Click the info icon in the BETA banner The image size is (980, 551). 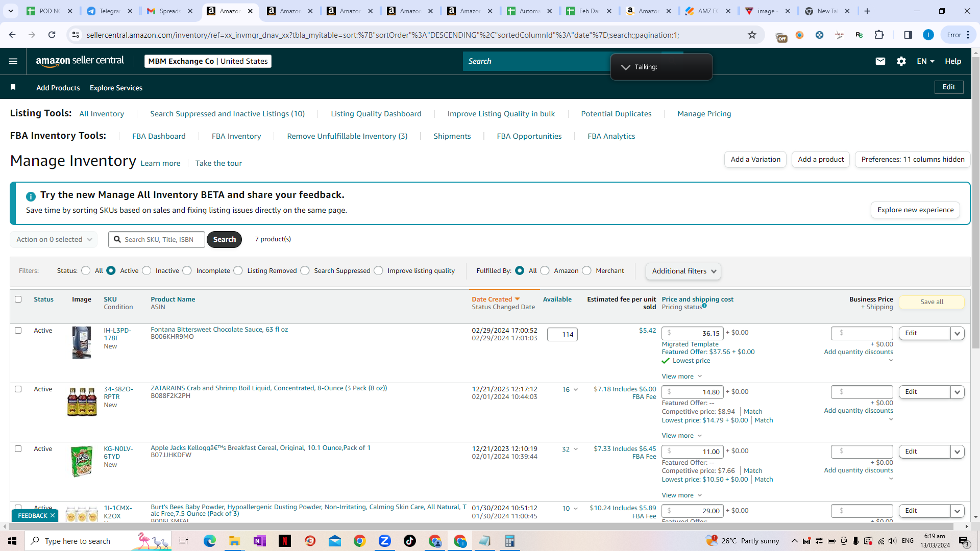tap(31, 196)
